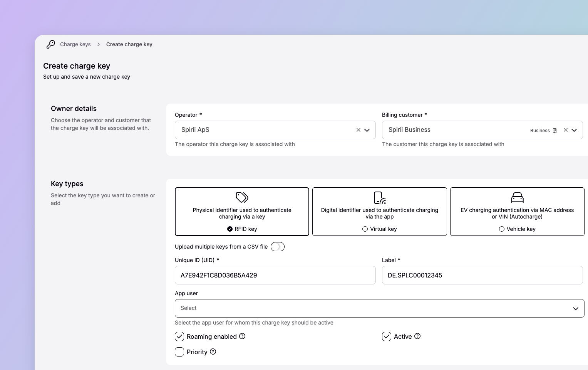Click the Business building icon

pyautogui.click(x=554, y=131)
